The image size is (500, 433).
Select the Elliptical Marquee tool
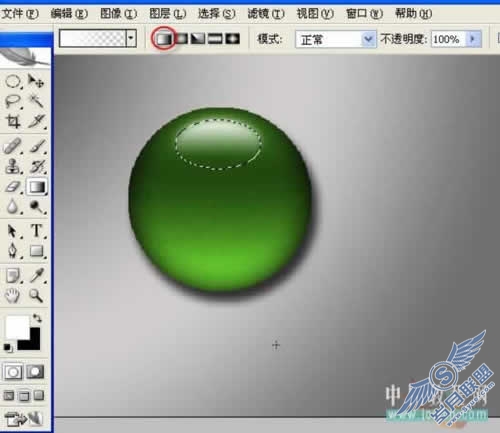pyautogui.click(x=13, y=81)
